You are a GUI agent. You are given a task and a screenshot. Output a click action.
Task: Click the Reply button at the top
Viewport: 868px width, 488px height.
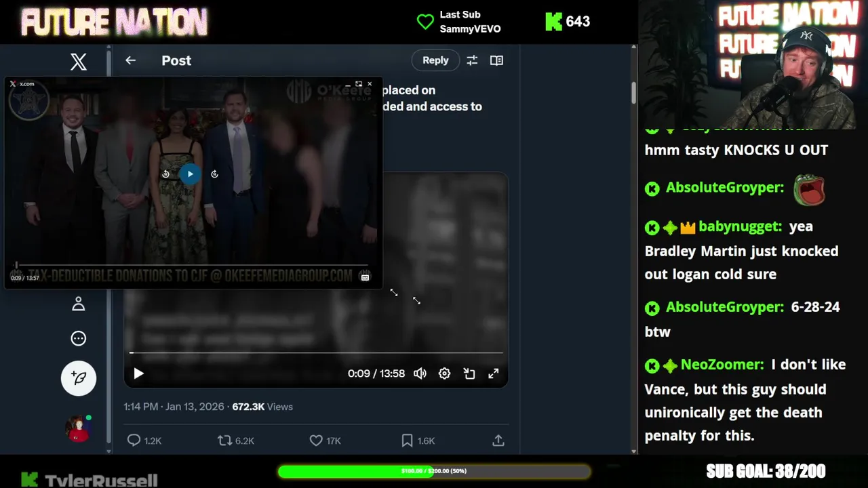click(x=435, y=60)
